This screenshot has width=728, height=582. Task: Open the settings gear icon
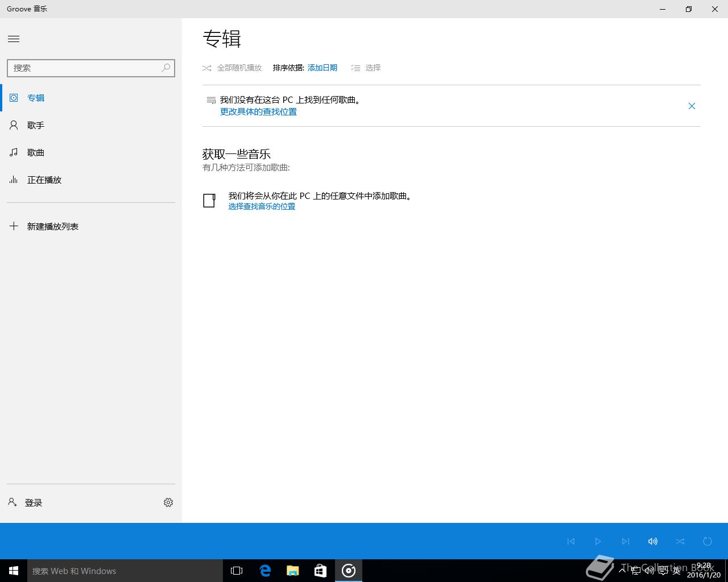(x=168, y=502)
